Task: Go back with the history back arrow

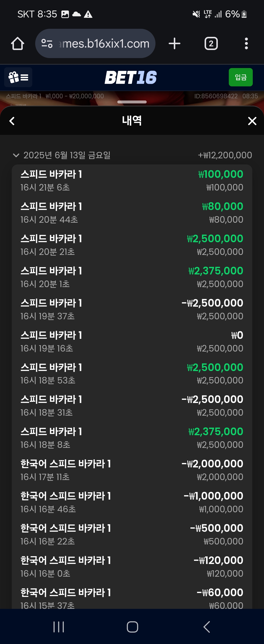Action: point(12,121)
